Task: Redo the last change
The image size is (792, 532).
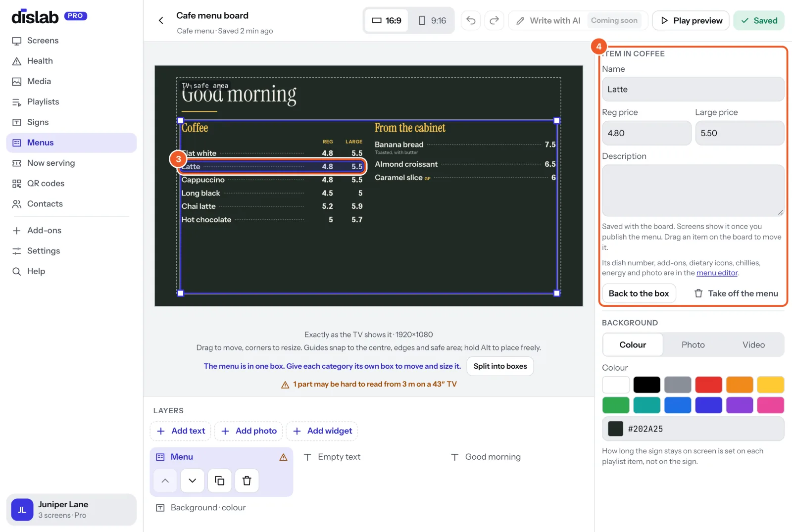Action: click(x=494, y=20)
